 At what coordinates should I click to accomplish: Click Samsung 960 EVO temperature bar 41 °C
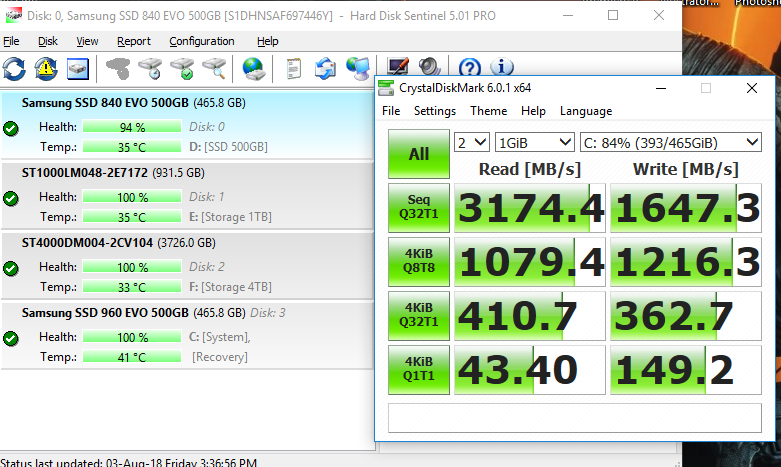point(132,356)
